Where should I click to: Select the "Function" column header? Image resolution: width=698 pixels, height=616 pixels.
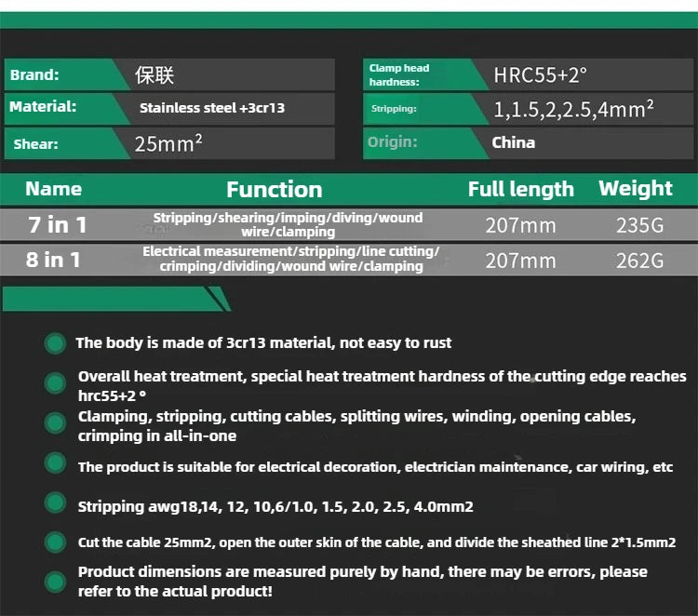pyautogui.click(x=274, y=190)
